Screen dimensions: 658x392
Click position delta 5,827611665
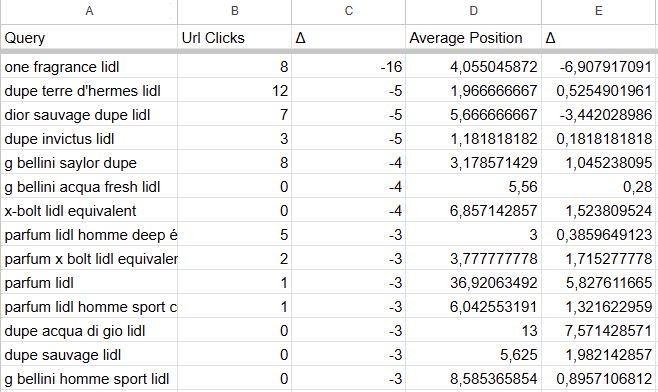[x=599, y=282]
